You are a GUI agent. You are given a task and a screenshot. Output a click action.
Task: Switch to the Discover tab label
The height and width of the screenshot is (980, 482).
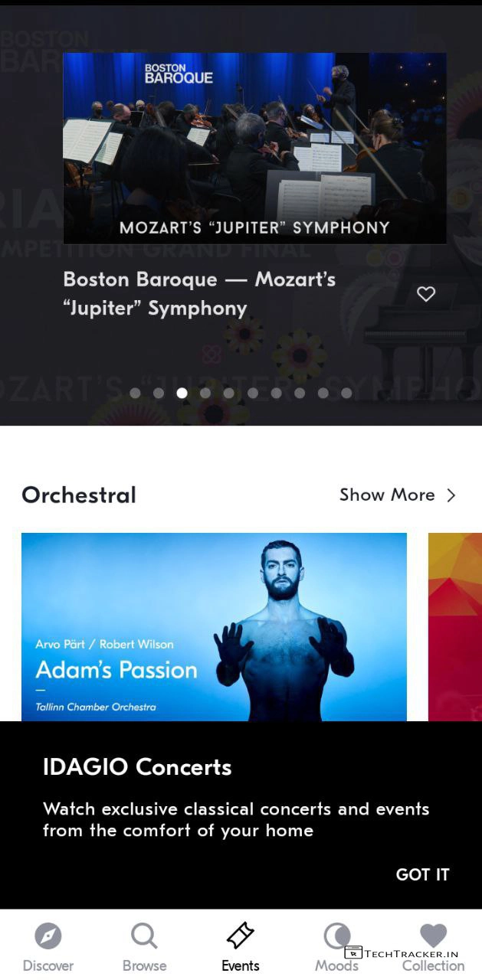(48, 965)
